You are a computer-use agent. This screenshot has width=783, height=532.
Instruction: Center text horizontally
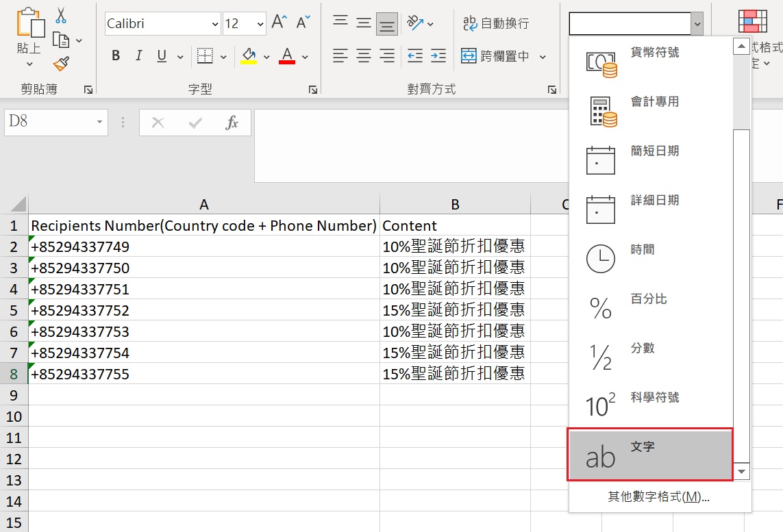pyautogui.click(x=364, y=56)
